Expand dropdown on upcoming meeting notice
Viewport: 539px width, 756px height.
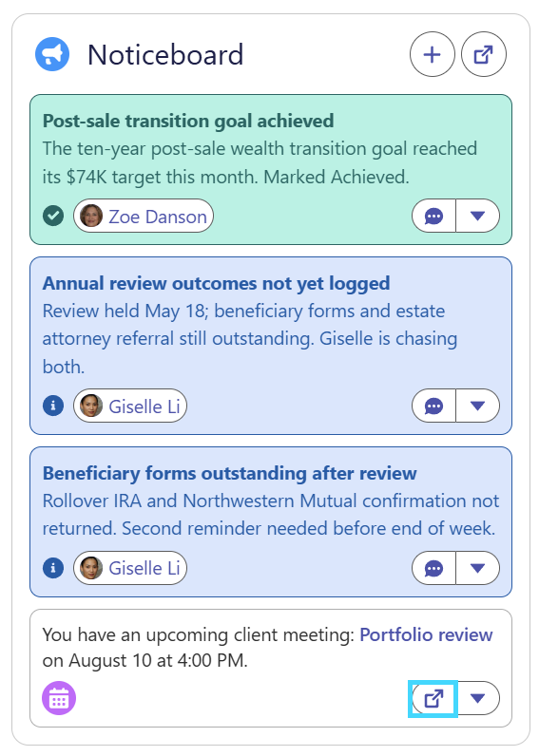478,698
